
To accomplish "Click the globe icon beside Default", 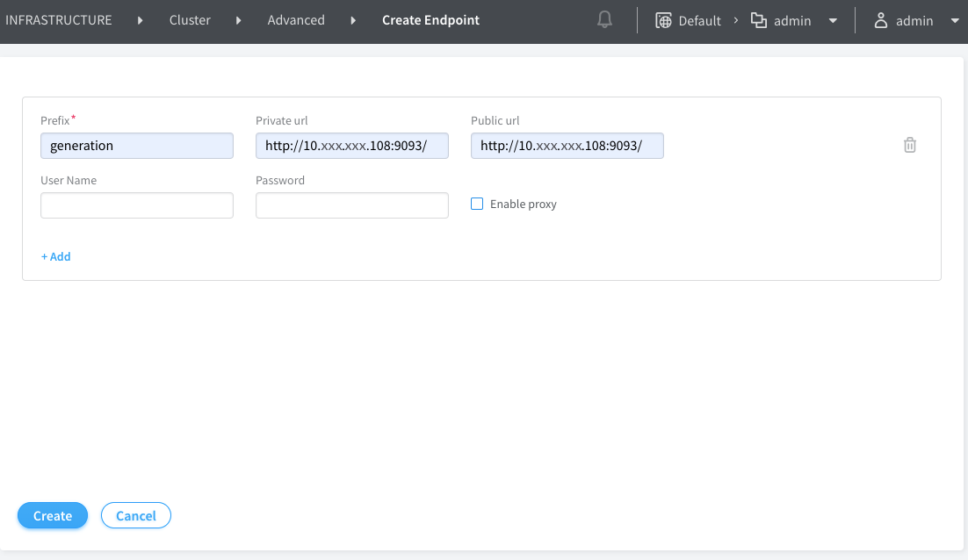I will click(x=664, y=20).
